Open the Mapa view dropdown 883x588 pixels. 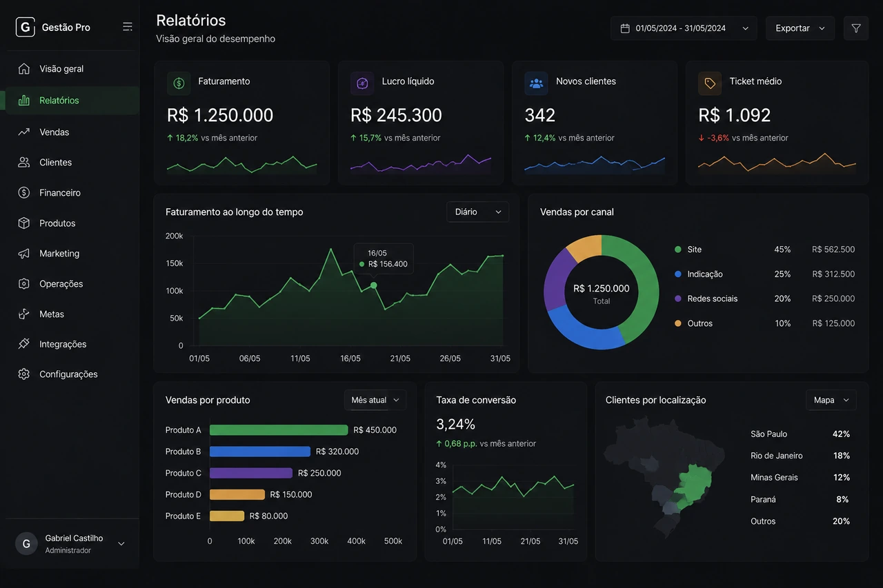click(831, 400)
